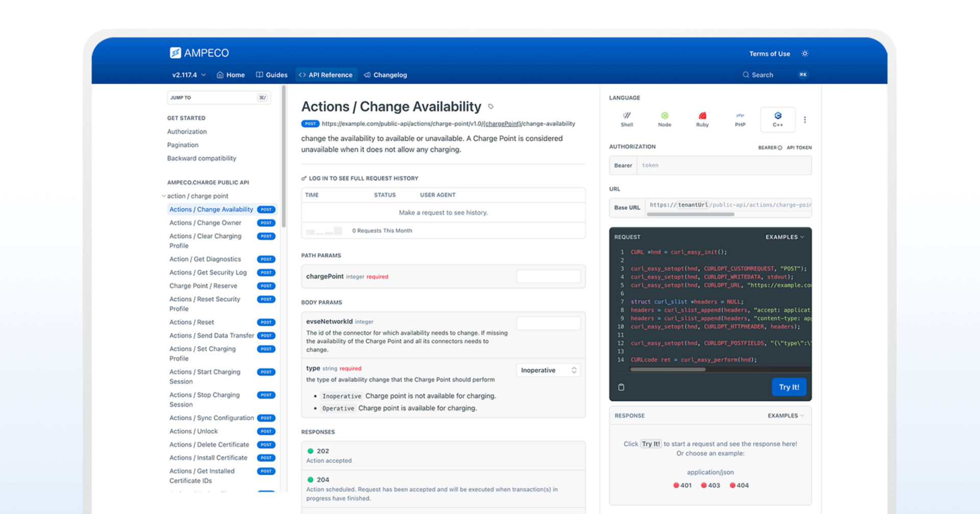Viewport: 980px width, 514px height.
Task: Select the Node language icon
Action: [664, 119]
